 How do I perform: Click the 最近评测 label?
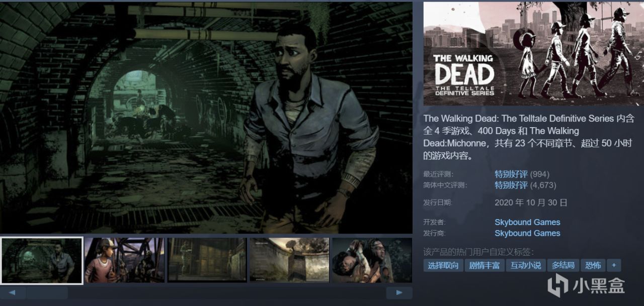[x=438, y=174]
